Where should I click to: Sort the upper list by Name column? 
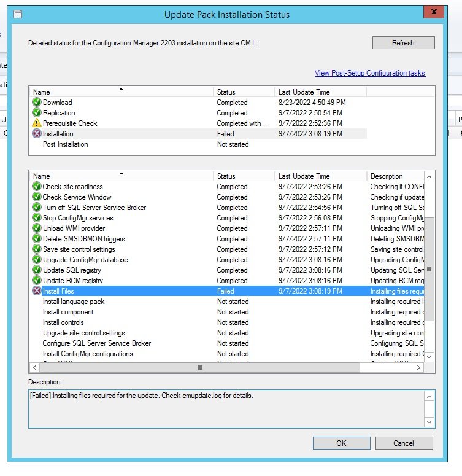click(121, 92)
